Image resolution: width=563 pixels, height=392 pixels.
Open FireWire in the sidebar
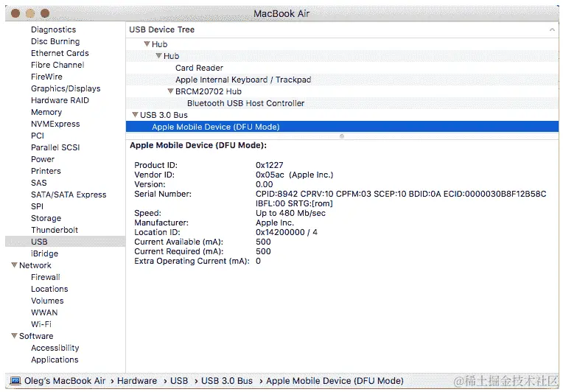pyautogui.click(x=46, y=77)
